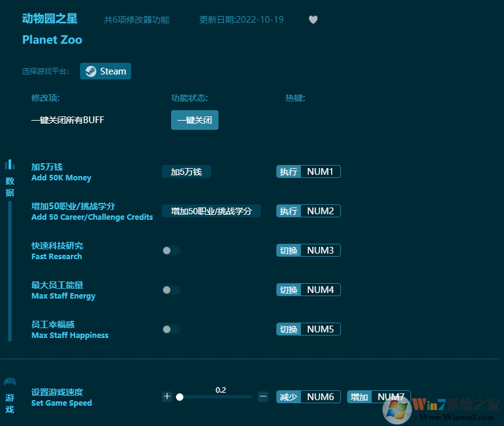Click the NUM6 decrease hotkey field

(321, 396)
